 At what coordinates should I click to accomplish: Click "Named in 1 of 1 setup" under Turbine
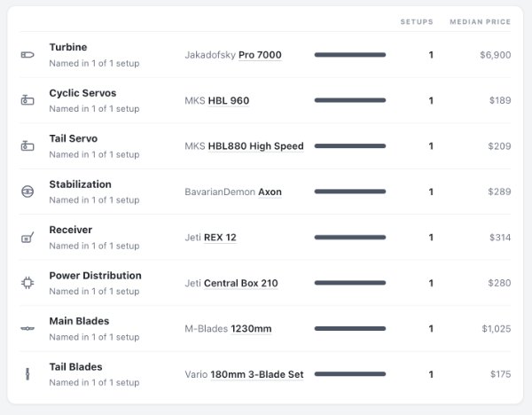coord(94,64)
